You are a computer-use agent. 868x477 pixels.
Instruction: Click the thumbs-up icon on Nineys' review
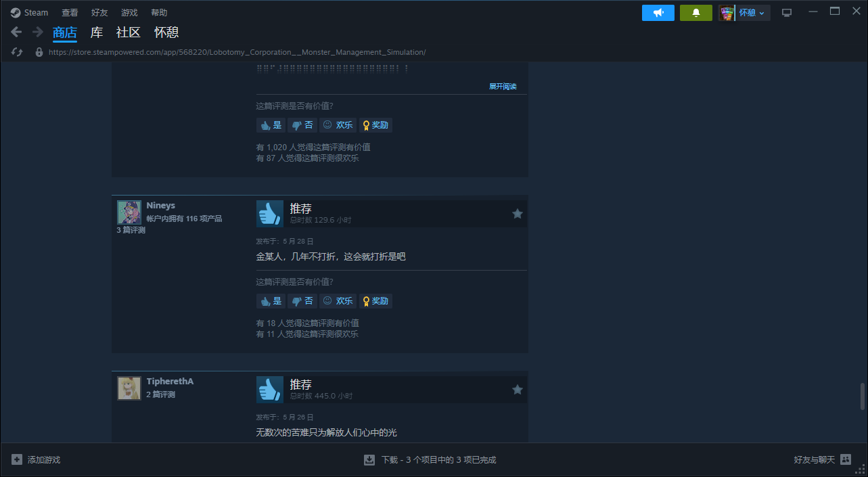coord(270,214)
